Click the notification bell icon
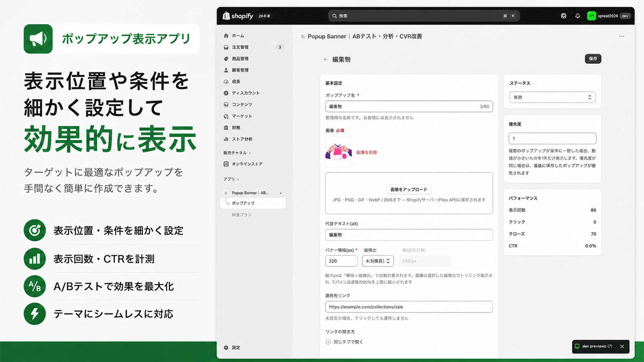The height and width of the screenshot is (362, 644). [578, 16]
